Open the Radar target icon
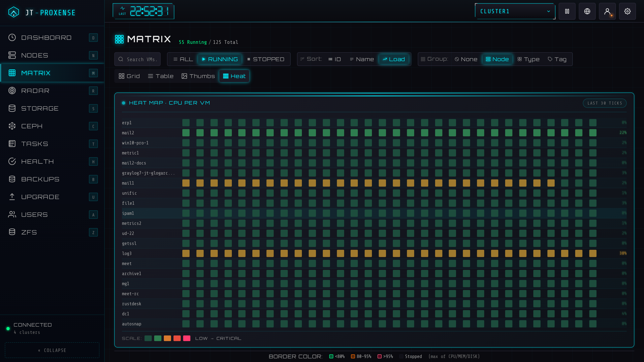Image resolution: width=644 pixels, height=362 pixels. tap(12, 91)
